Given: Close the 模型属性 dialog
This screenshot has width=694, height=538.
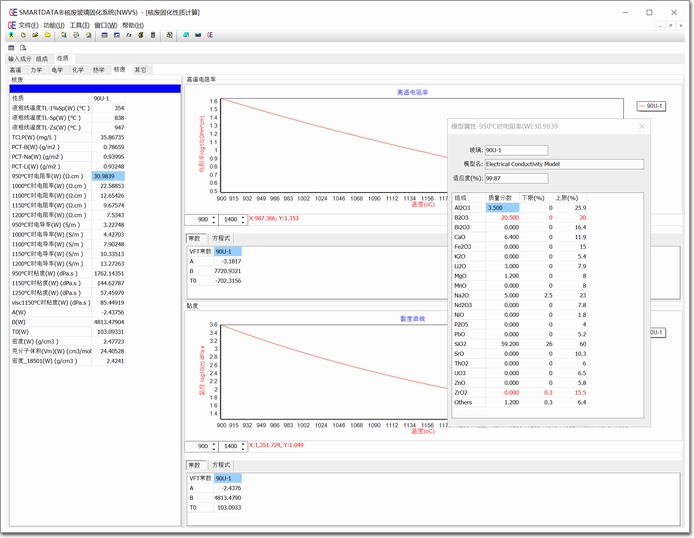Looking at the screenshot, I should click(x=642, y=126).
